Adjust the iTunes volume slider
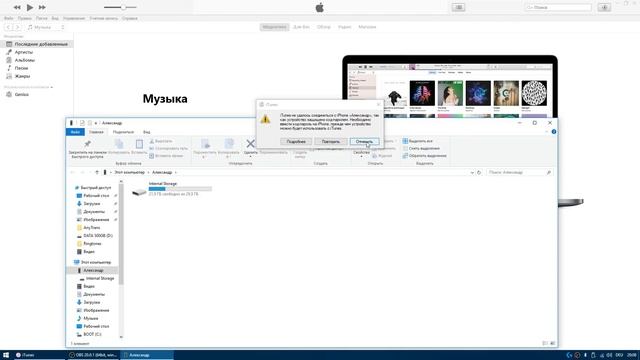This screenshot has height=360, width=640. (x=120, y=7)
